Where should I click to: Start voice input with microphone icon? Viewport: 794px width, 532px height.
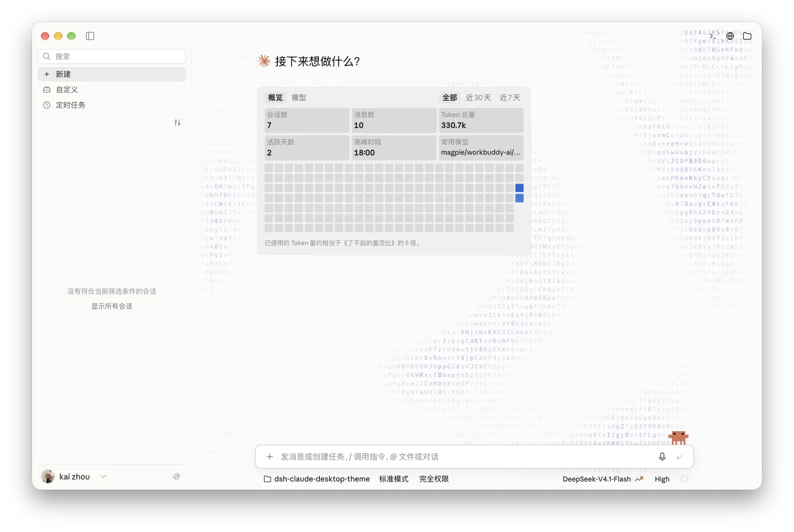[x=662, y=457]
